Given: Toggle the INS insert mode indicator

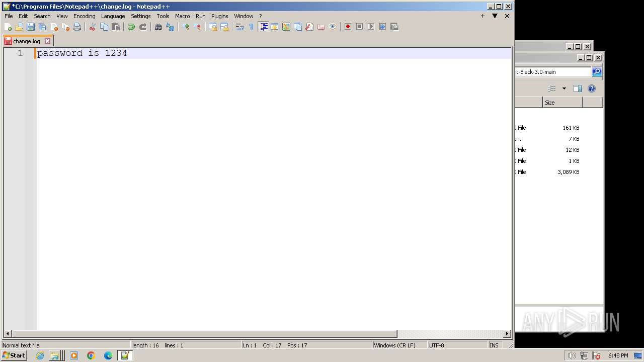Looking at the screenshot, I should (x=494, y=345).
